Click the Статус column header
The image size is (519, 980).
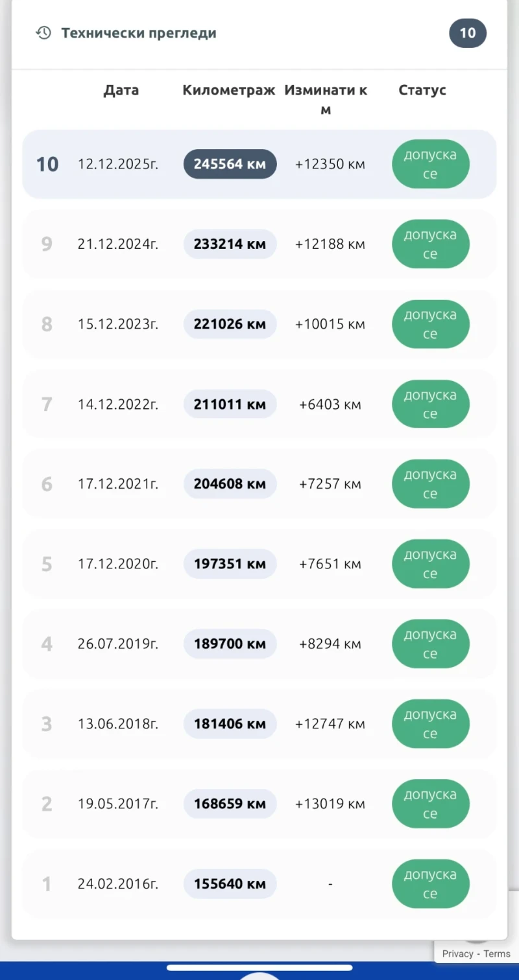click(x=422, y=90)
